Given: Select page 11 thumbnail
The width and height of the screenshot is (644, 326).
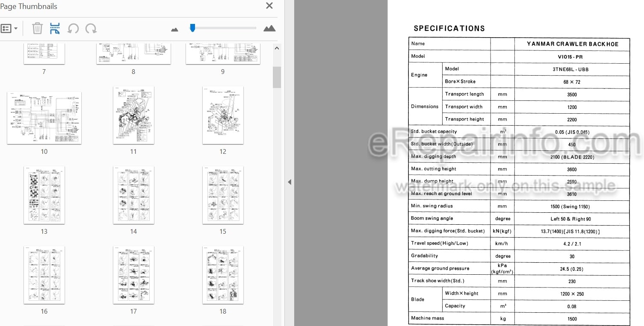Looking at the screenshot, I should tap(133, 115).
